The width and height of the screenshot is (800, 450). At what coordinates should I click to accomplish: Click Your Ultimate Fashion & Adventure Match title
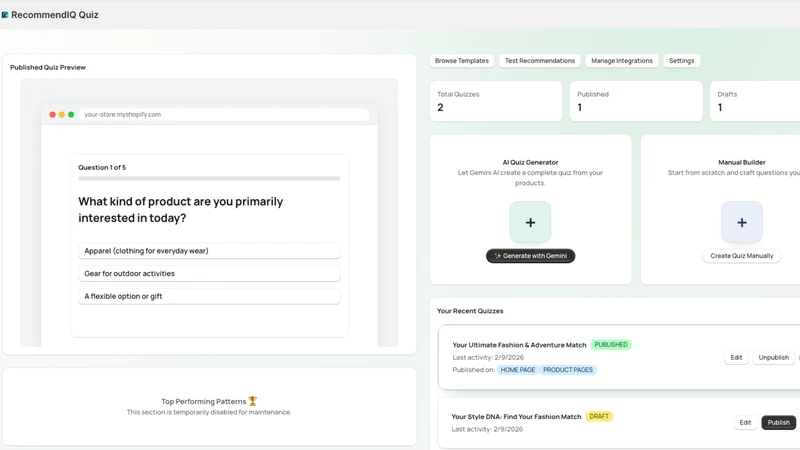[x=519, y=345]
